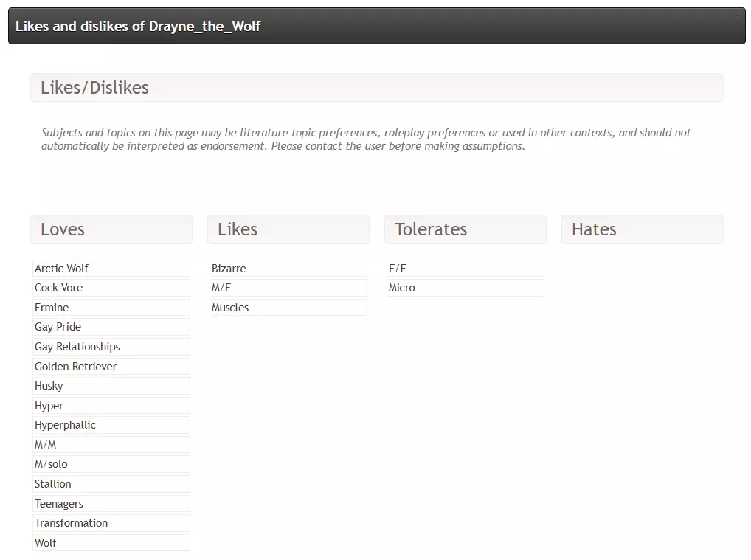Viewport: 751px width, 560px height.
Task: Select the Ermine row
Action: coord(111,308)
